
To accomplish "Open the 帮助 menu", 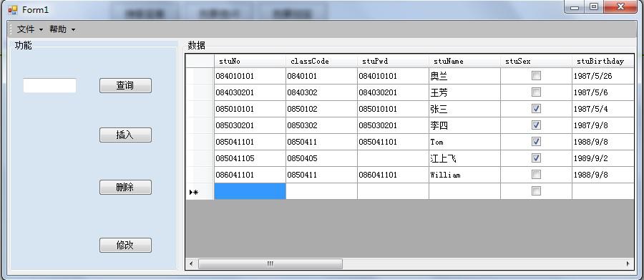I will (62, 29).
